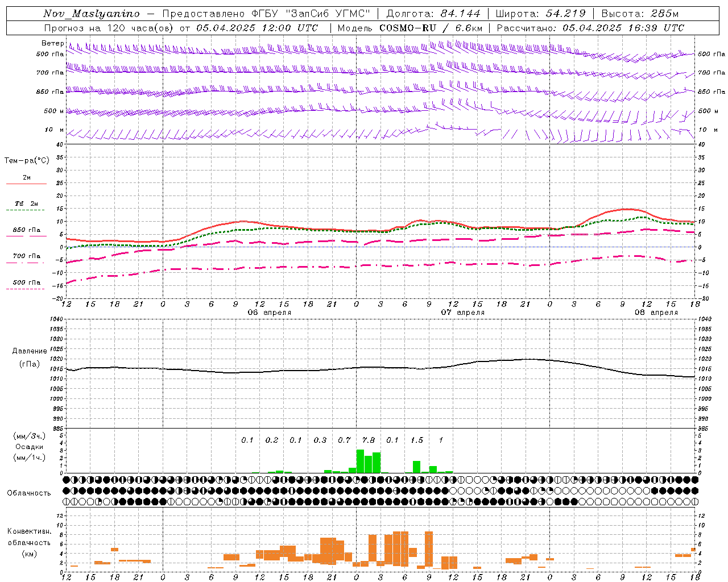Click the Долгота: 84.144 value
The height and width of the screenshot is (582, 728).
[x=433, y=14]
